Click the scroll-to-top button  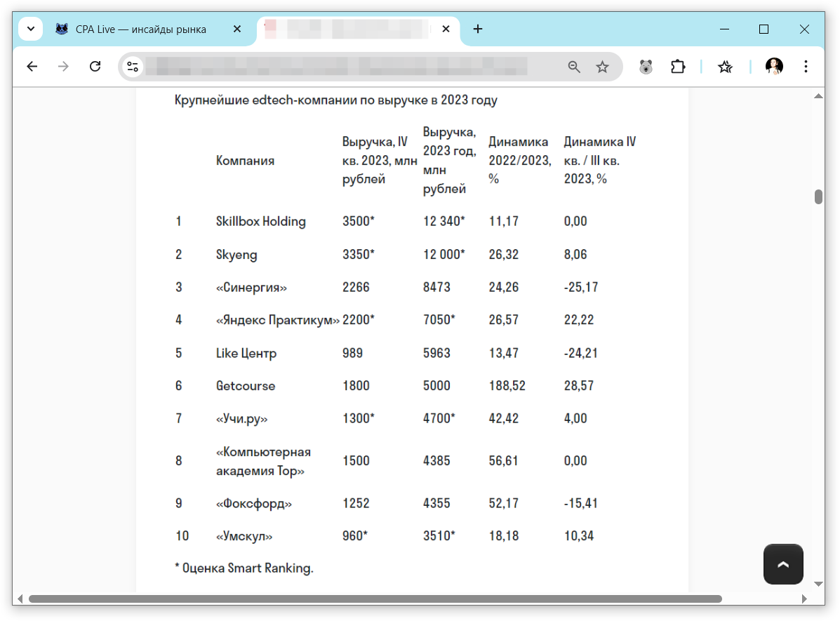pos(783,563)
